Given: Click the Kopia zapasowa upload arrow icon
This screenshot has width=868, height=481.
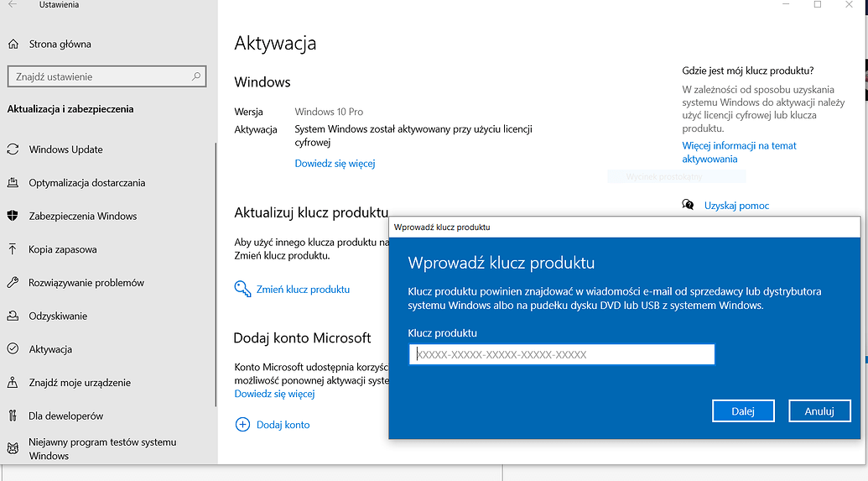Looking at the screenshot, I should point(13,248).
